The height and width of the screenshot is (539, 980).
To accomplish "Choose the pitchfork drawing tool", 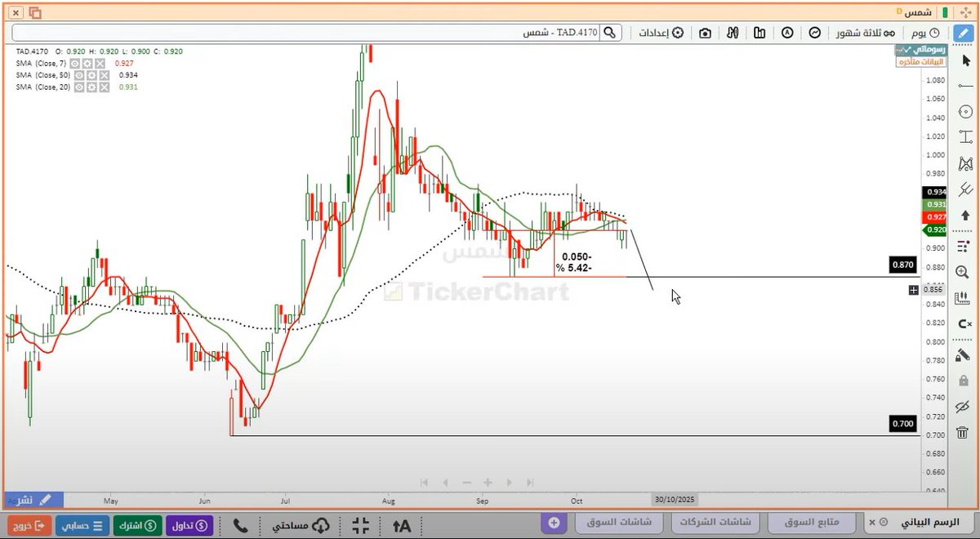I will click(966, 188).
